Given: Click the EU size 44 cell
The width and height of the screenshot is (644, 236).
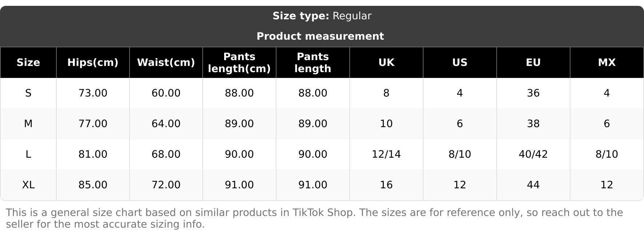Looking at the screenshot, I should [533, 185].
